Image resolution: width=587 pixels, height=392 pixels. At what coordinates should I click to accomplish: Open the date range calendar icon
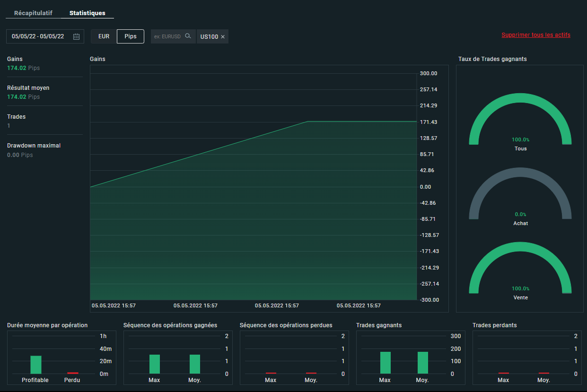76,36
